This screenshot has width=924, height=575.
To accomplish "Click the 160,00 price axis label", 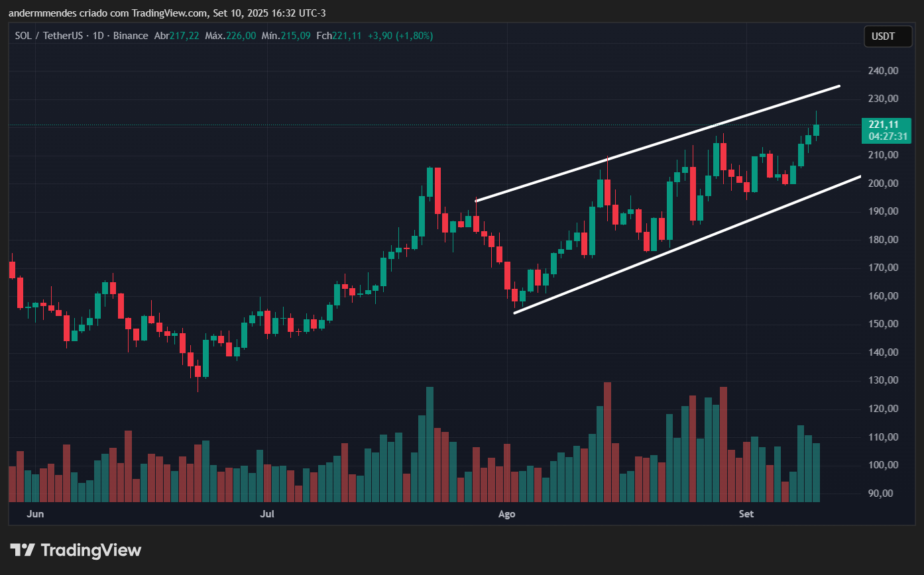I will click(x=882, y=296).
